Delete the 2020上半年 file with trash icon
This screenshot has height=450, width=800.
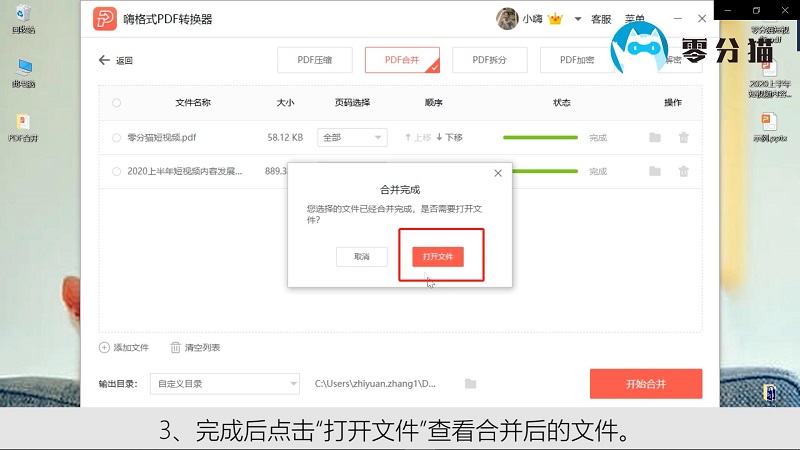[684, 171]
